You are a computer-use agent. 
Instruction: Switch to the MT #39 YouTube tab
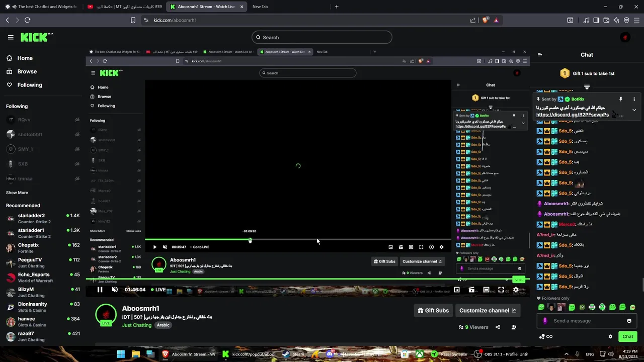(125, 7)
